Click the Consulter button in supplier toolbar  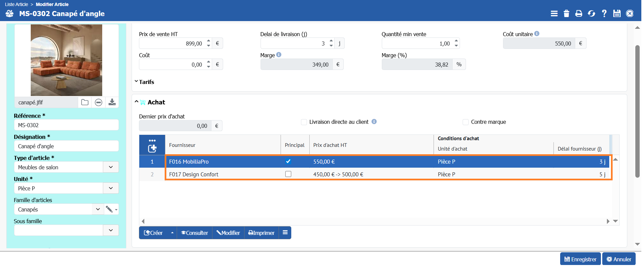pos(194,233)
